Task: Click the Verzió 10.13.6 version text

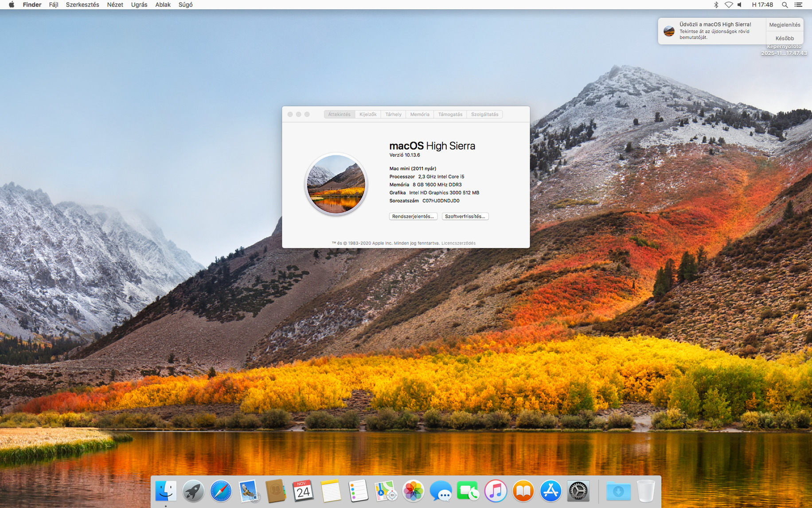Action: point(405,155)
